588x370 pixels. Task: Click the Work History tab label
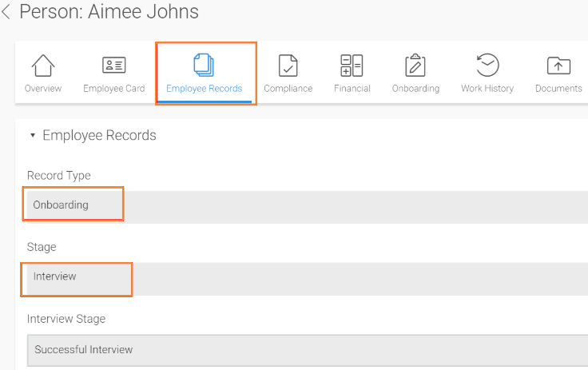click(x=487, y=89)
